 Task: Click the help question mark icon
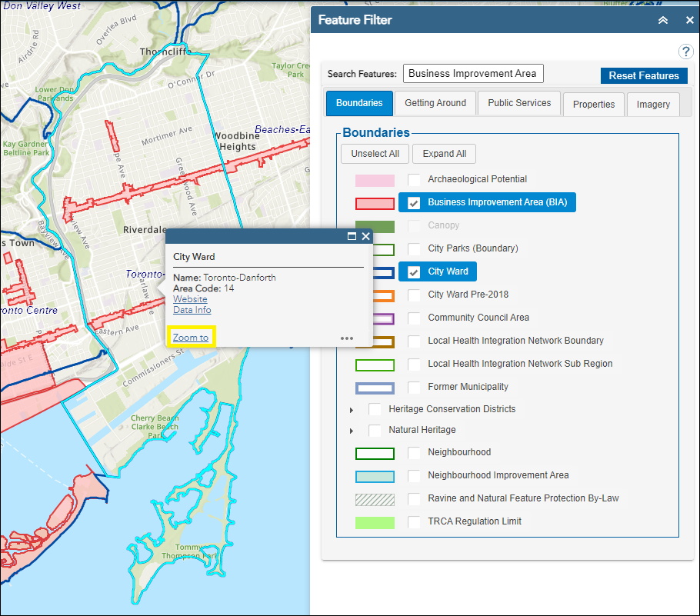point(686,52)
